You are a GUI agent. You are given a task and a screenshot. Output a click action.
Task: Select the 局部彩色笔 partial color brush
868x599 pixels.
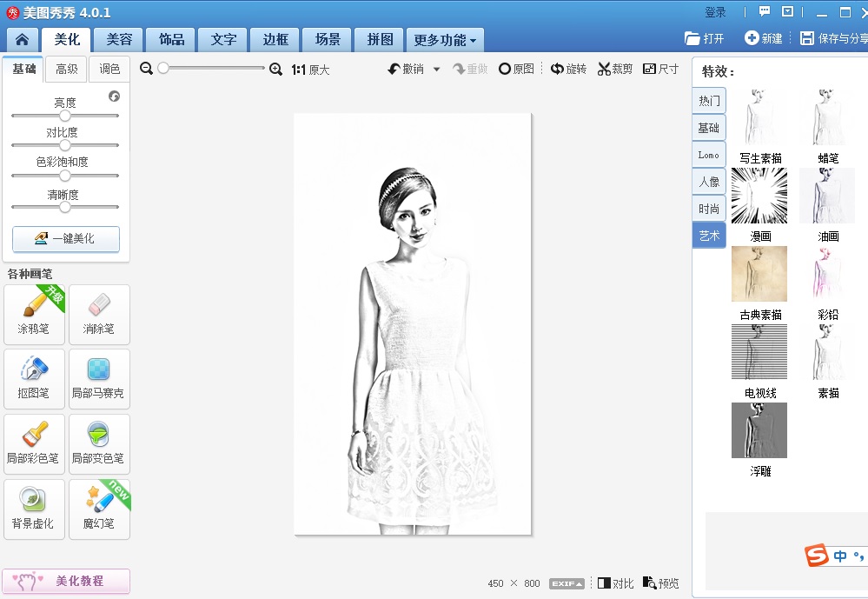34,443
